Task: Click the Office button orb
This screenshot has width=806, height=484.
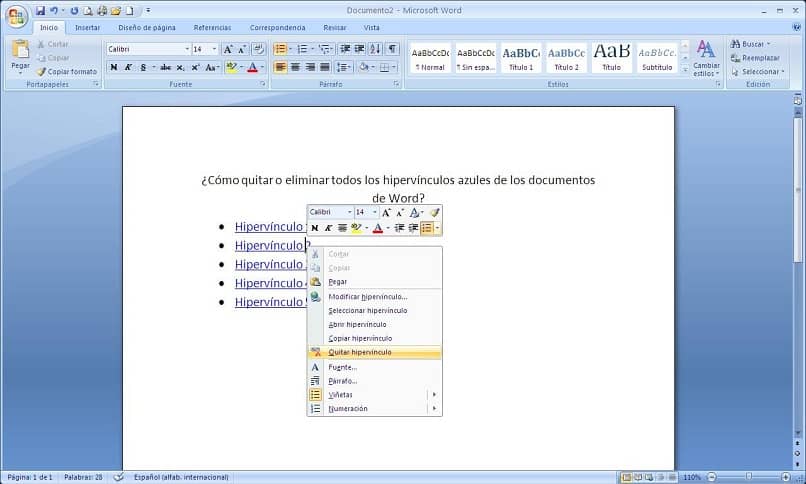Action: tap(16, 17)
